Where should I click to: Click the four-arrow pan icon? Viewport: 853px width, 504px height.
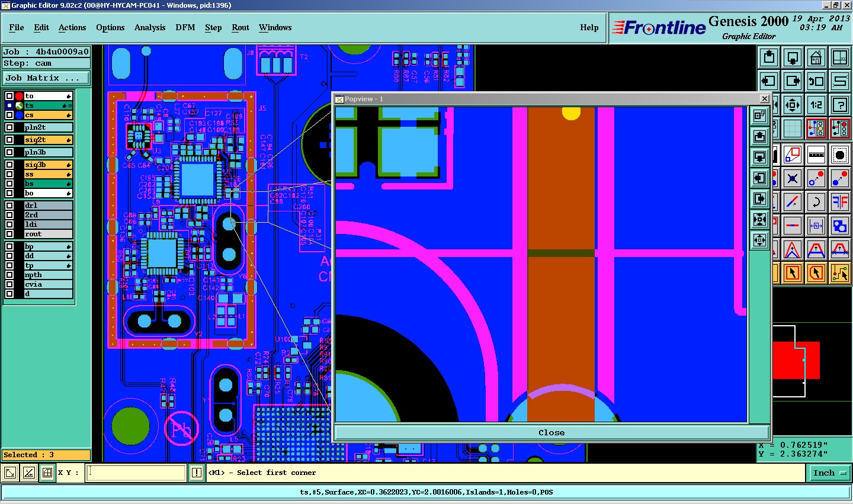coord(793,105)
